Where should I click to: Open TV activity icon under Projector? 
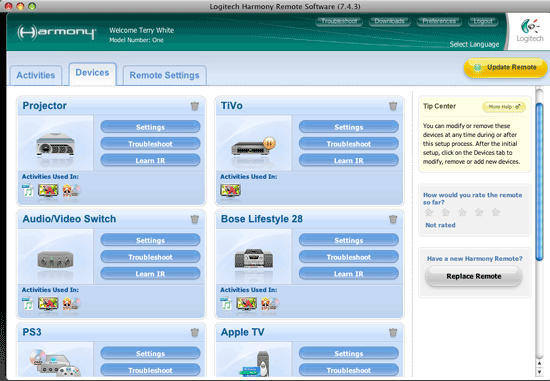point(48,190)
